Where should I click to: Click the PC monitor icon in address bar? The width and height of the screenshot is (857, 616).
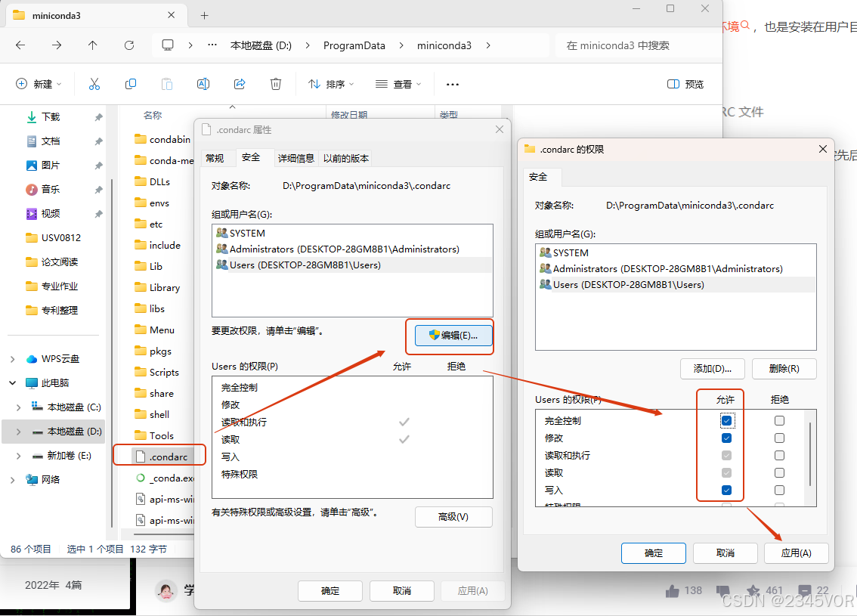click(168, 45)
